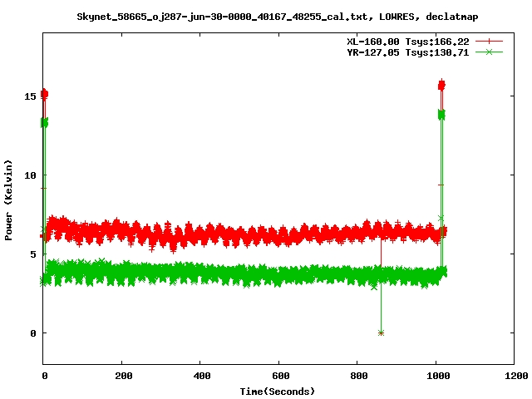The height and width of the screenshot is (399, 532).
Task: Click the x-axis tick label 1000
Action: click(x=438, y=376)
